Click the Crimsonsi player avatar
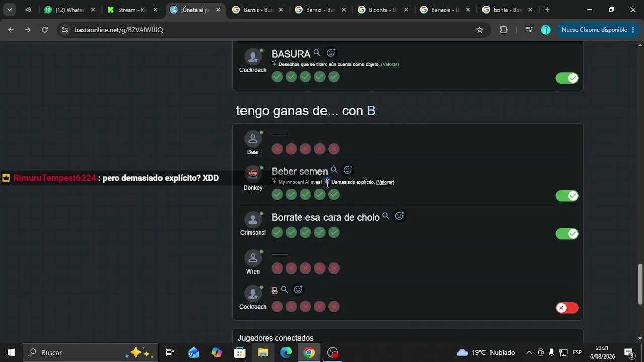The height and width of the screenshot is (362, 644). tap(253, 220)
